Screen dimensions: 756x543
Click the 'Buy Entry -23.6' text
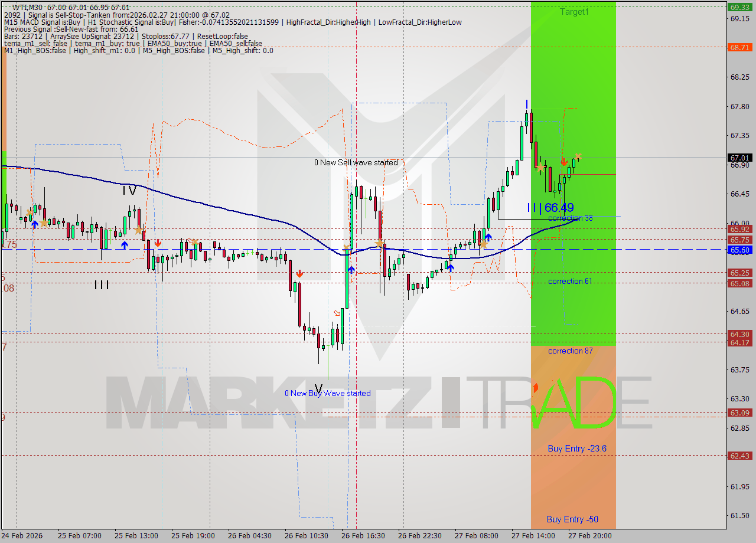tap(576, 449)
